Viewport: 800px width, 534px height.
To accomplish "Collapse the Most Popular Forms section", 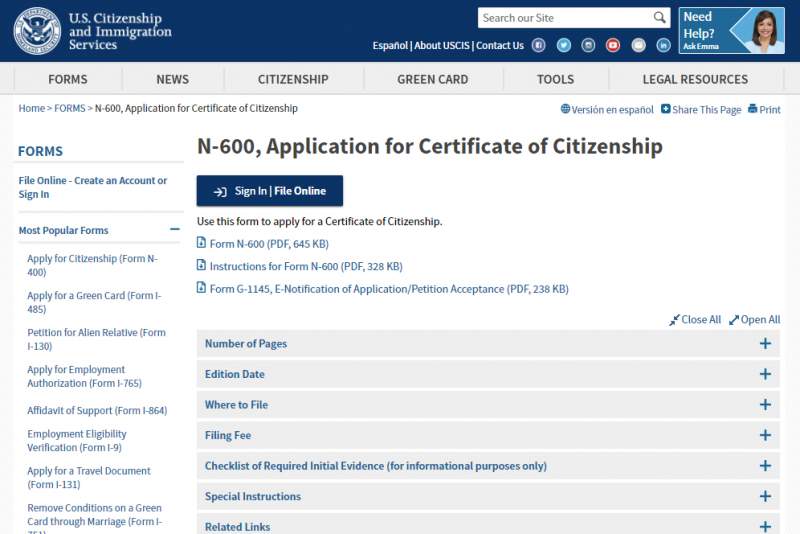I will click(175, 230).
